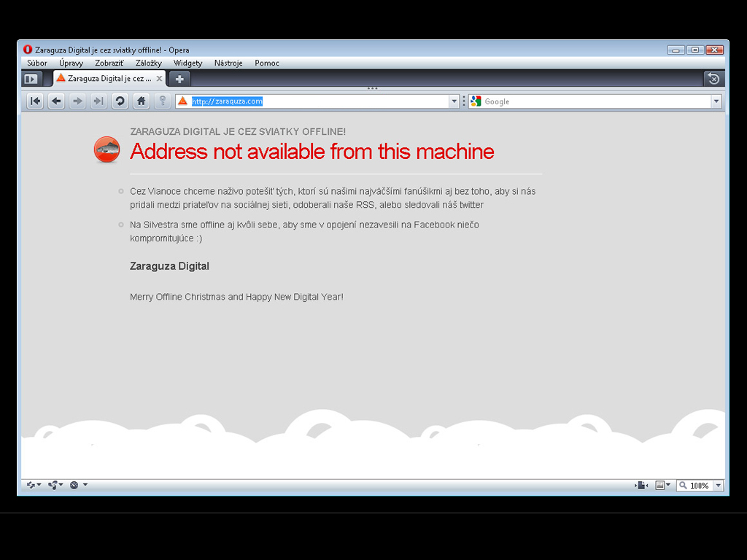Click the Wand password key icon
This screenshot has height=560, width=747.
tap(163, 101)
